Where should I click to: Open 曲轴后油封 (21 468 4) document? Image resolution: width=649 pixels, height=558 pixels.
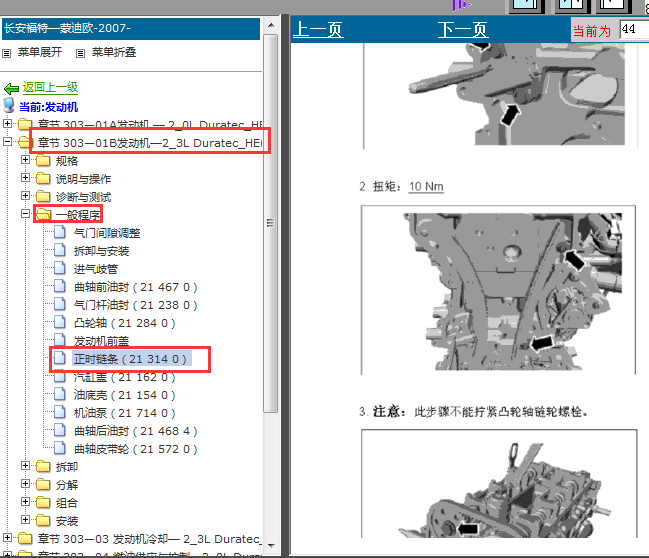click(x=135, y=431)
